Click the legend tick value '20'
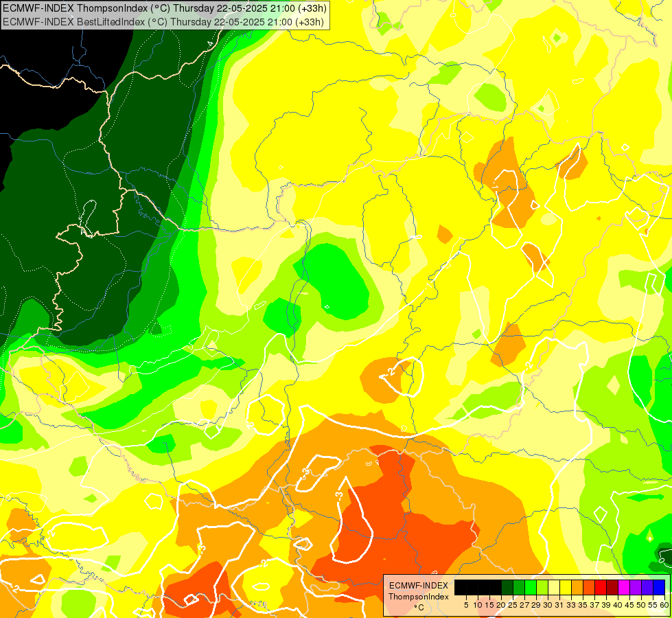The width and height of the screenshot is (672, 618). click(x=502, y=605)
